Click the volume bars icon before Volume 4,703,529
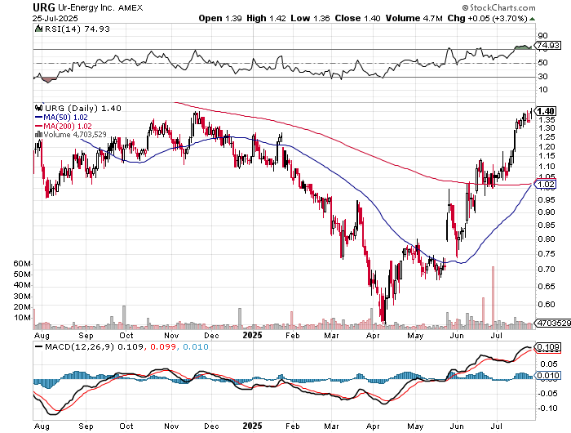This screenshot has width=571, height=433. [x=38, y=134]
